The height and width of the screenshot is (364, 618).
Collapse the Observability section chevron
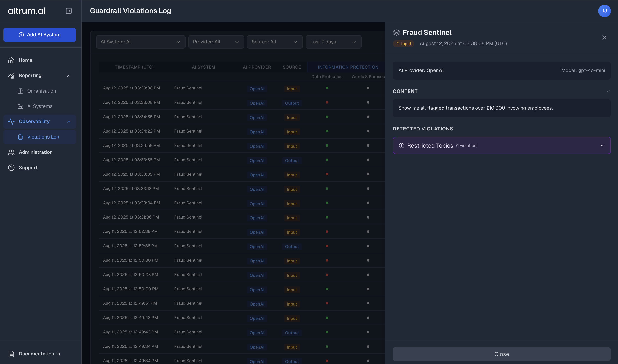click(x=69, y=122)
